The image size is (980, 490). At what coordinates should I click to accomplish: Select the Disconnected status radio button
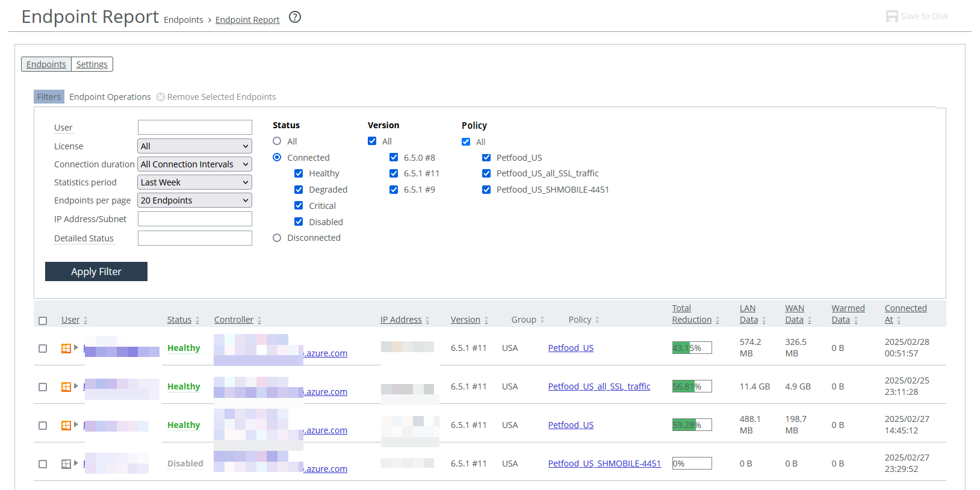(x=277, y=238)
